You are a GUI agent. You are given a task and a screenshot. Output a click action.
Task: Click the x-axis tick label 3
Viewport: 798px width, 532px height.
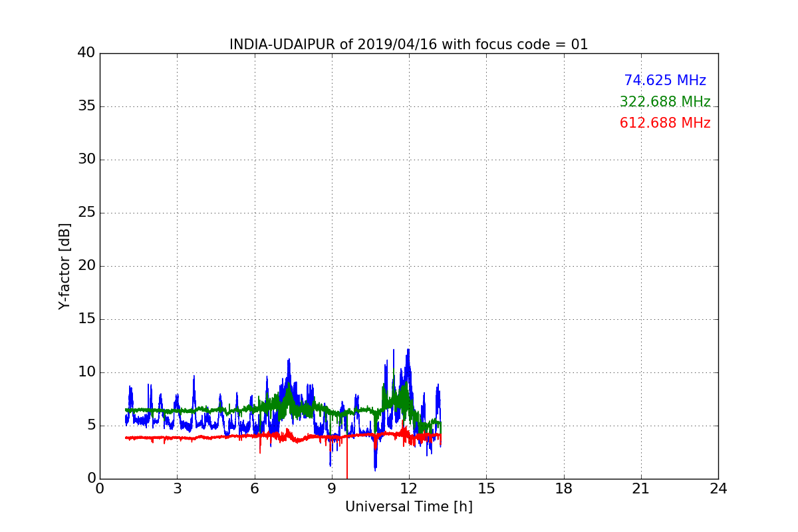[177, 488]
